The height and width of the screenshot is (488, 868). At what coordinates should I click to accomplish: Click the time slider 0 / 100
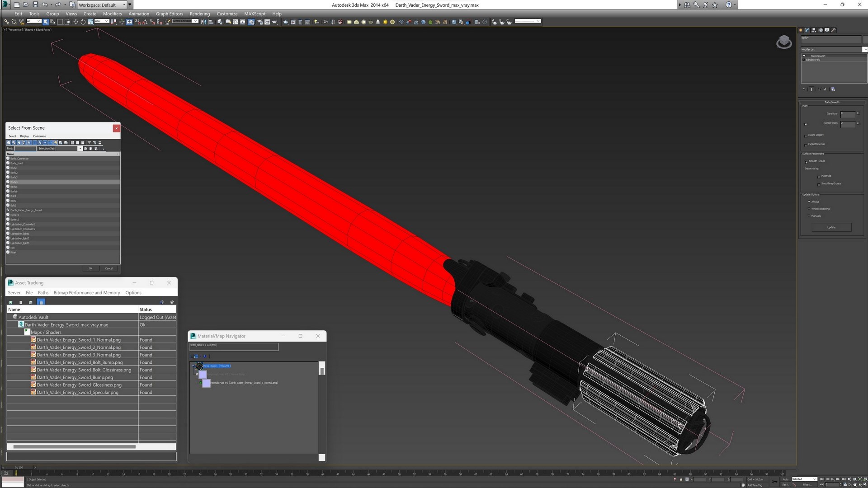coord(19,467)
